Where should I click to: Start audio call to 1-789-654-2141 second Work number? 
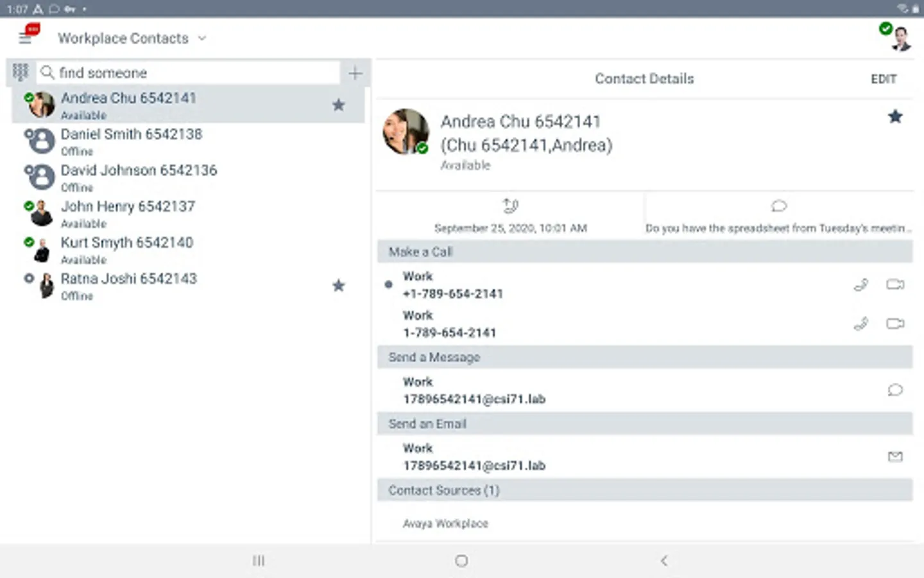[861, 324]
